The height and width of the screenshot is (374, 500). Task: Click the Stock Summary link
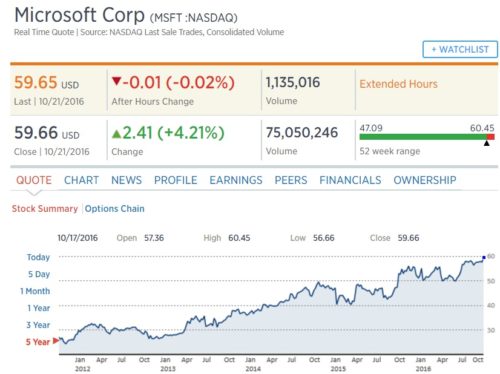coord(45,209)
